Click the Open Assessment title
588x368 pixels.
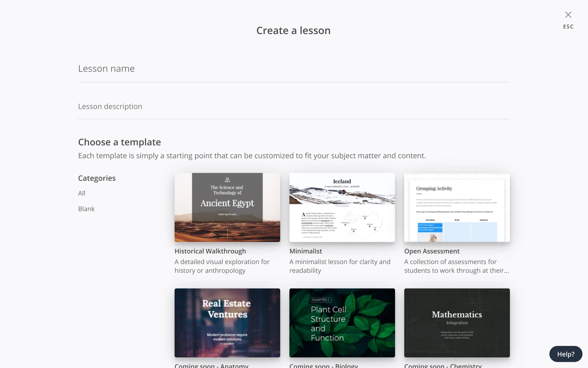(x=432, y=251)
